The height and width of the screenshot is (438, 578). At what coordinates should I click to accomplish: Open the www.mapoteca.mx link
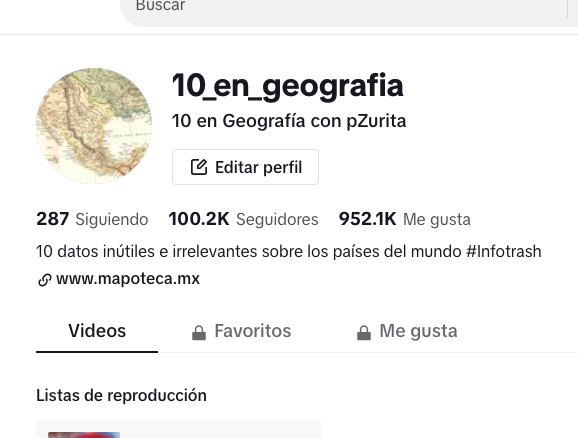point(128,279)
